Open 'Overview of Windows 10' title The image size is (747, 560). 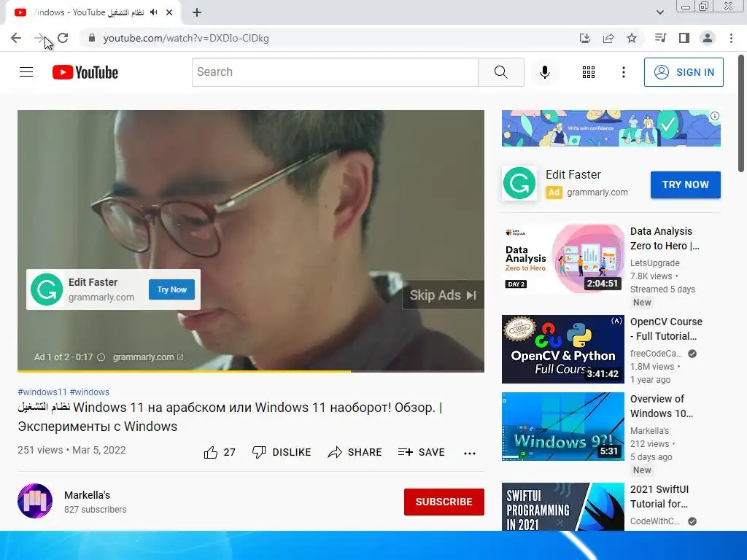(x=662, y=406)
